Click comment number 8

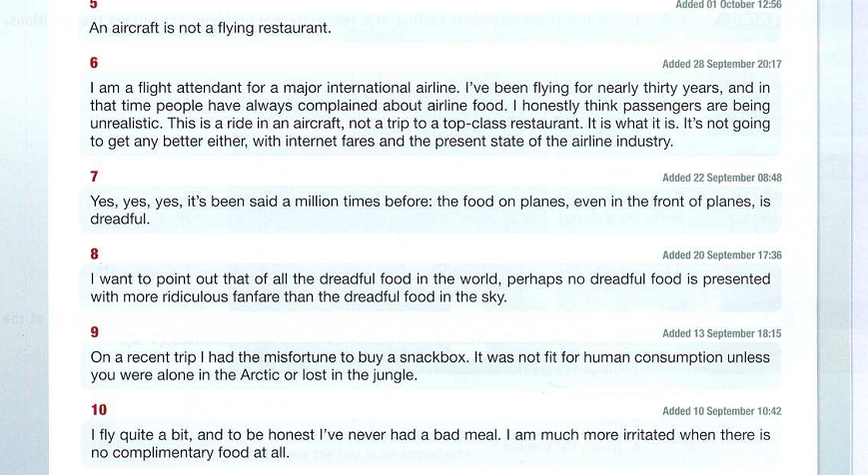click(94, 254)
